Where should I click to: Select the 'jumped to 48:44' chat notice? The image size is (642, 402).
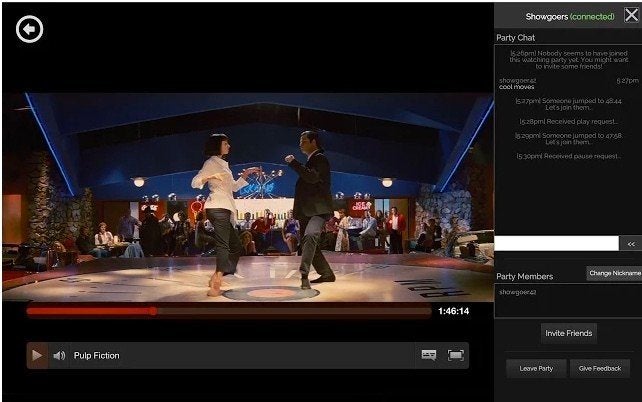point(569,104)
